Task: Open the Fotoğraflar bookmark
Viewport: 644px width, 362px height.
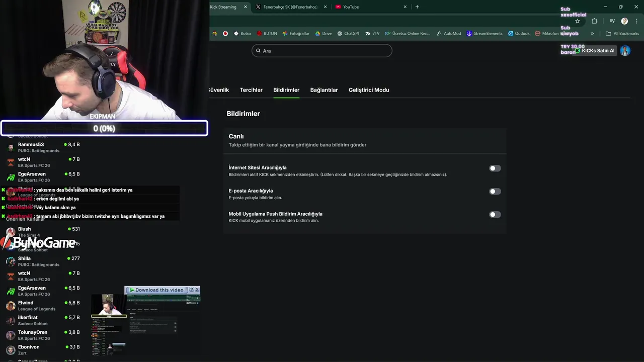Action: (x=296, y=34)
